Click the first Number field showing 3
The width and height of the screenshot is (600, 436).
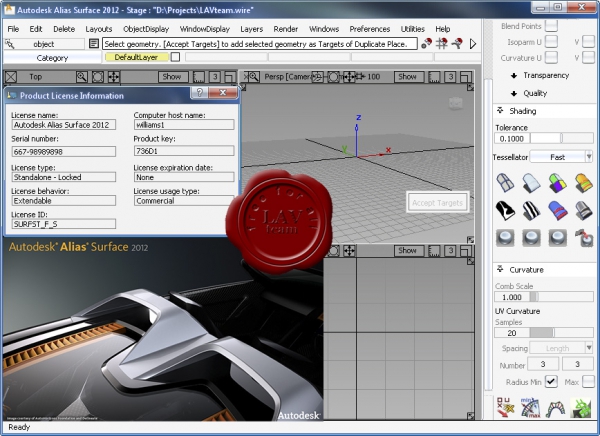[x=543, y=364]
